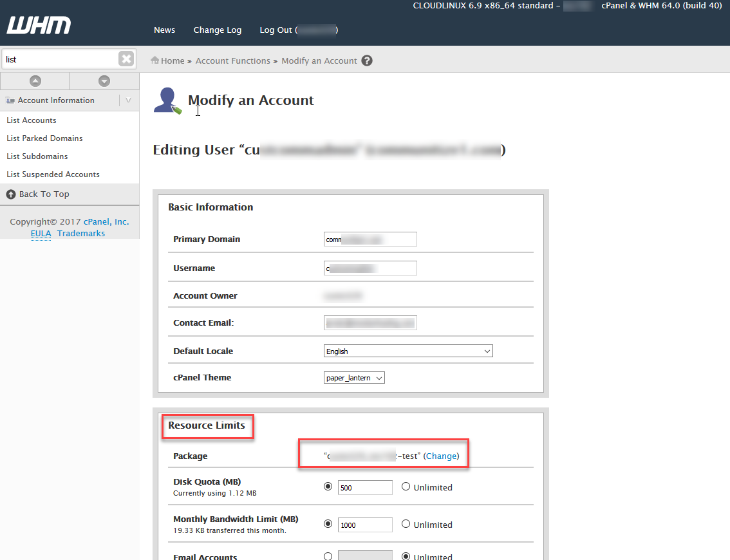The height and width of the screenshot is (560, 730).
Task: Click the Change package link
Action: (442, 456)
